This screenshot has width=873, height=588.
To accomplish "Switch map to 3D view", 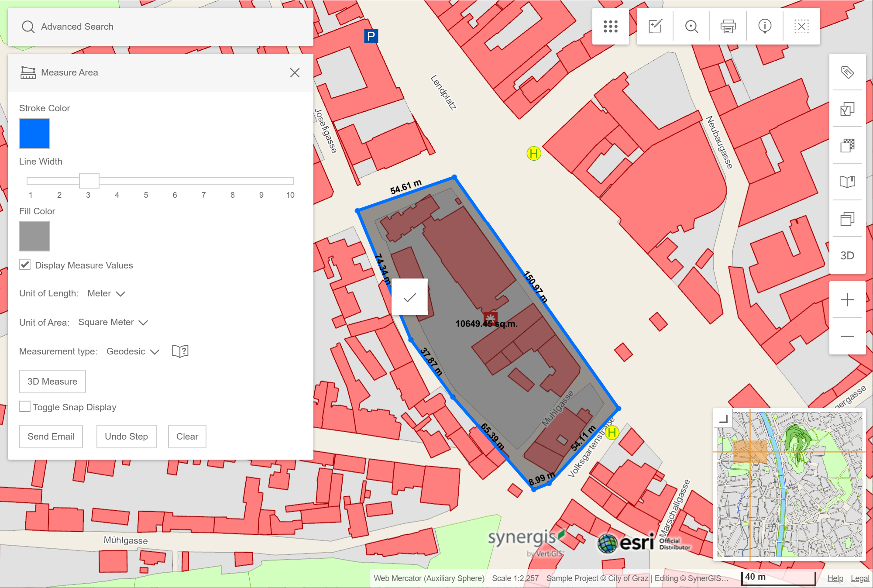I will coord(847,256).
